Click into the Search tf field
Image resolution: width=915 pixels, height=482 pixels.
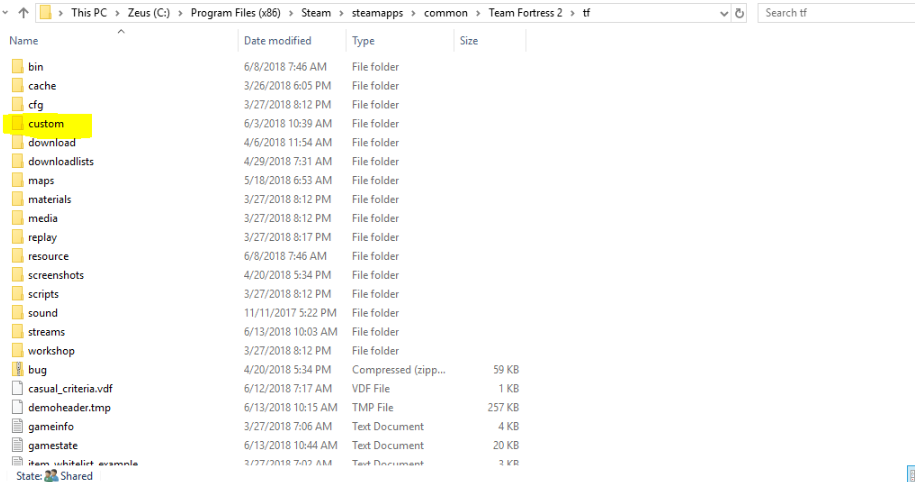click(x=836, y=13)
